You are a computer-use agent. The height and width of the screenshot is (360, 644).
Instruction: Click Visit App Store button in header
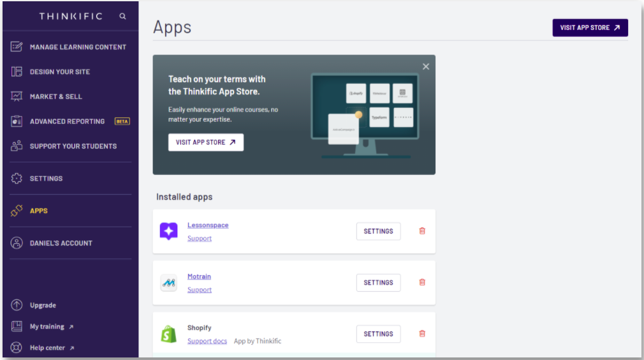point(590,28)
